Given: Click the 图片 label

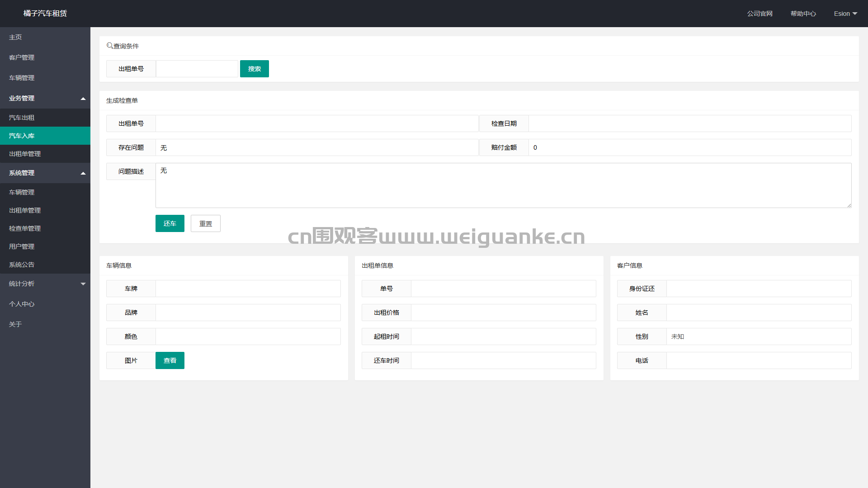Looking at the screenshot, I should pyautogui.click(x=131, y=360).
